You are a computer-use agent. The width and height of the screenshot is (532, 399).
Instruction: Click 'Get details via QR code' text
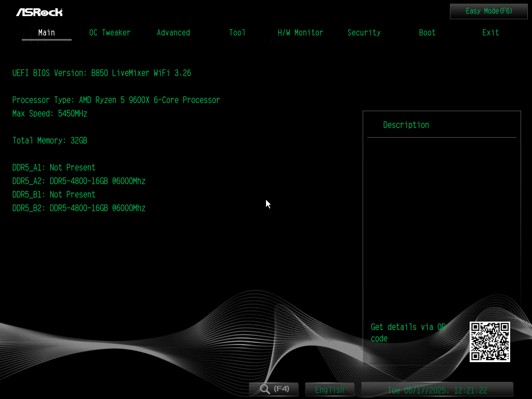(408, 332)
